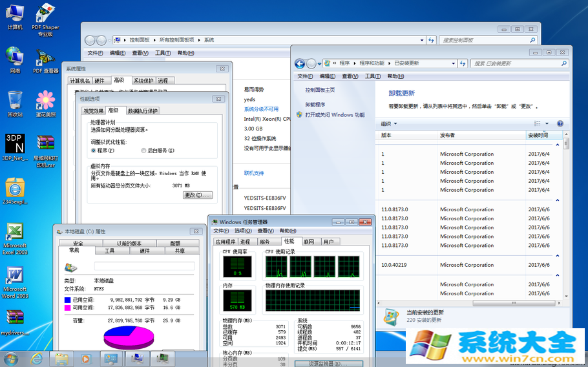Screen dimensions: 588x367
Task: Click search magnifier in installed updates search box
Action: coord(563,63)
